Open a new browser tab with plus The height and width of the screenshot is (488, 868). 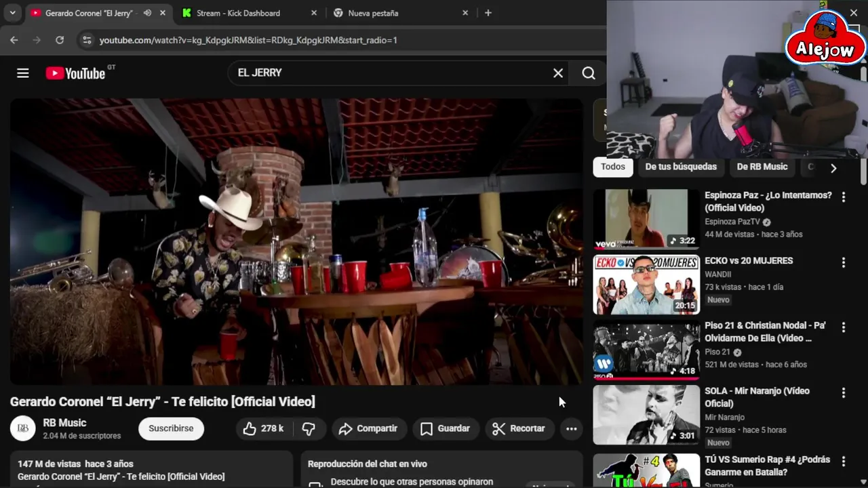(488, 13)
